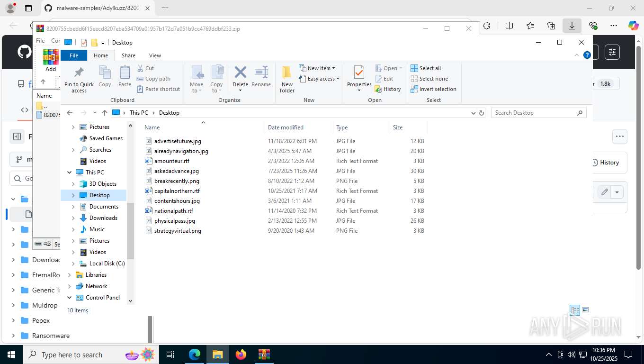The image size is (644, 364).
Task: Click the Edit button in Open group
Action: (384, 79)
